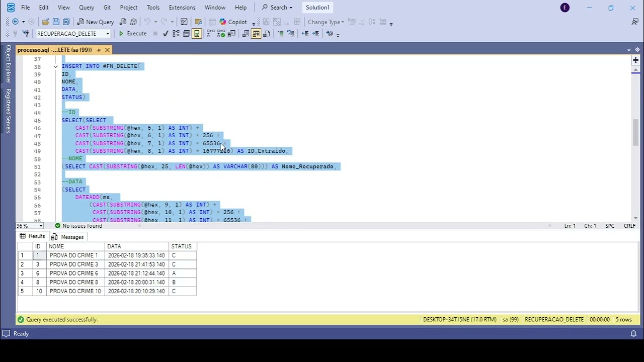Open the Extensions menu

[x=182, y=8]
